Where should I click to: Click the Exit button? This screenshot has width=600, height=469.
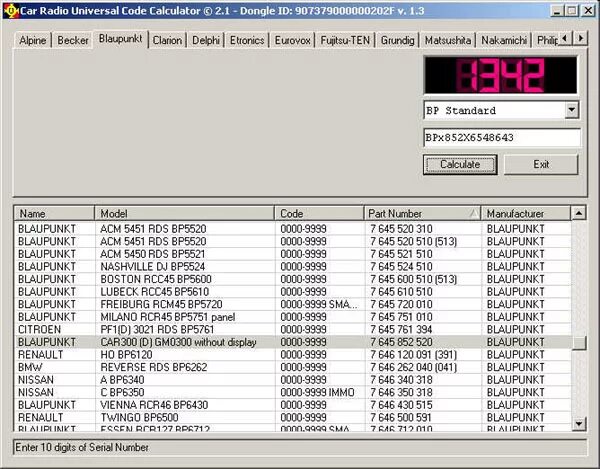pos(541,164)
